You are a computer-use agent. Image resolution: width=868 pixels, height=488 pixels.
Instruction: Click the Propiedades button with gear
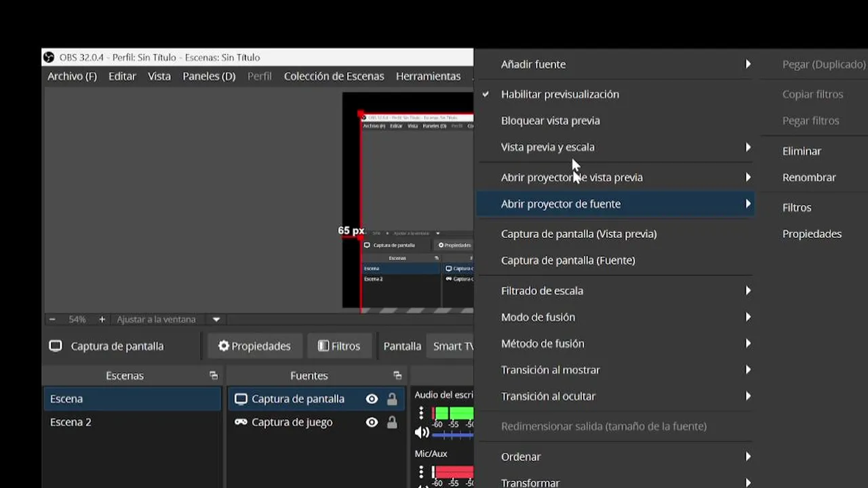point(254,346)
